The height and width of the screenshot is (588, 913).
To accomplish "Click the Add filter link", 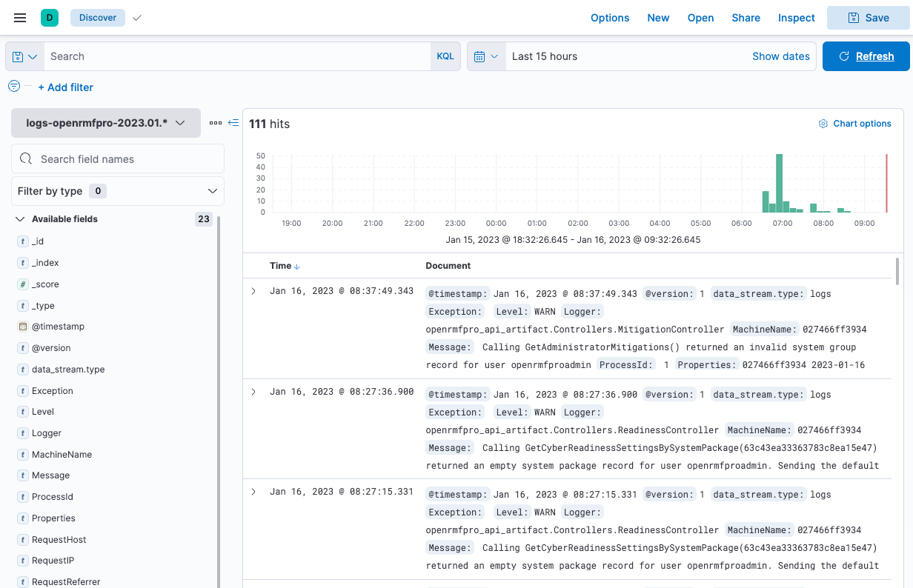I will click(66, 87).
